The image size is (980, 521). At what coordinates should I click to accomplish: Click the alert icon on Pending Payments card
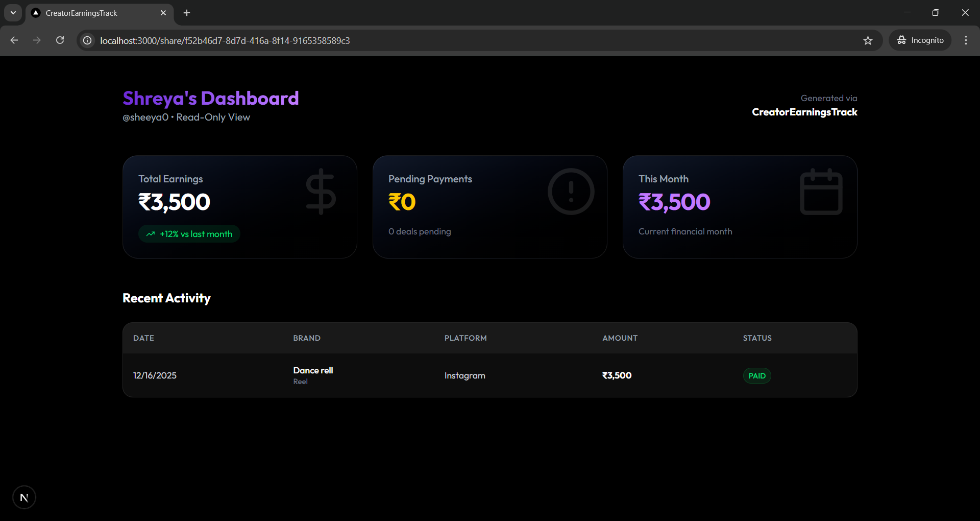(x=570, y=191)
